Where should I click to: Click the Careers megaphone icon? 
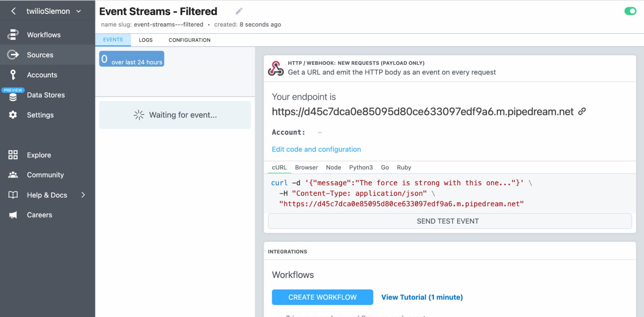(x=13, y=215)
